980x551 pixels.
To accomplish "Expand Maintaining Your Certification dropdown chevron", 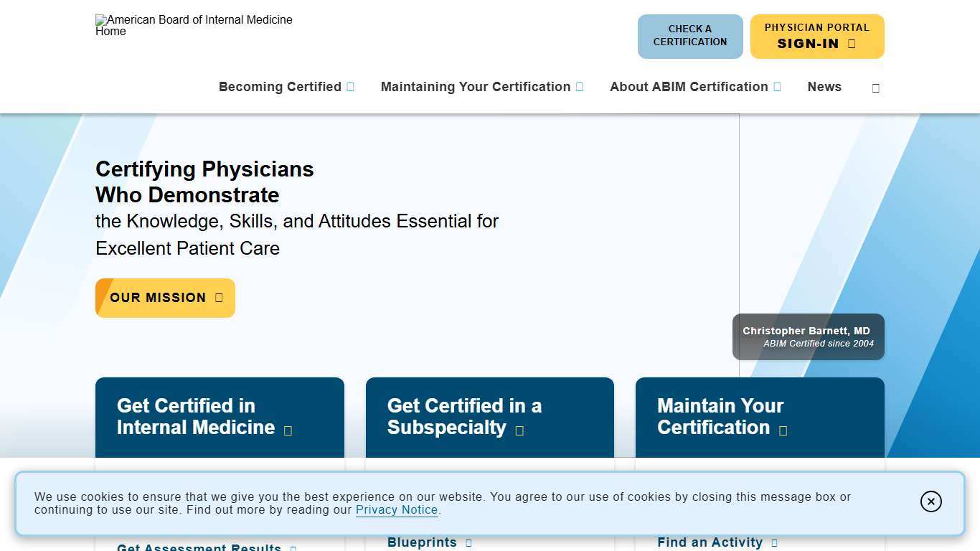I will [580, 87].
